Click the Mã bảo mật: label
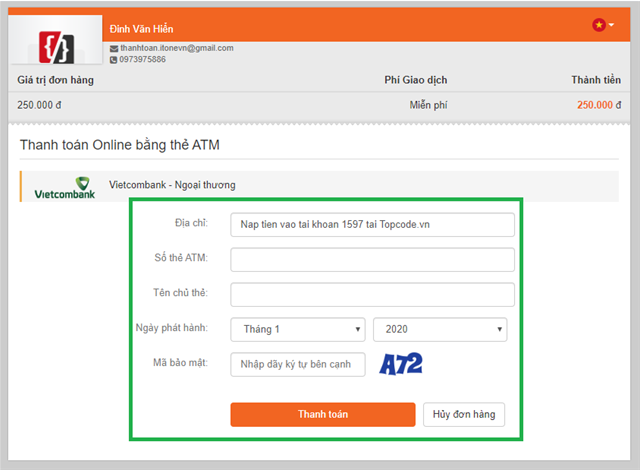Image resolution: width=640 pixels, height=470 pixels. click(x=180, y=363)
